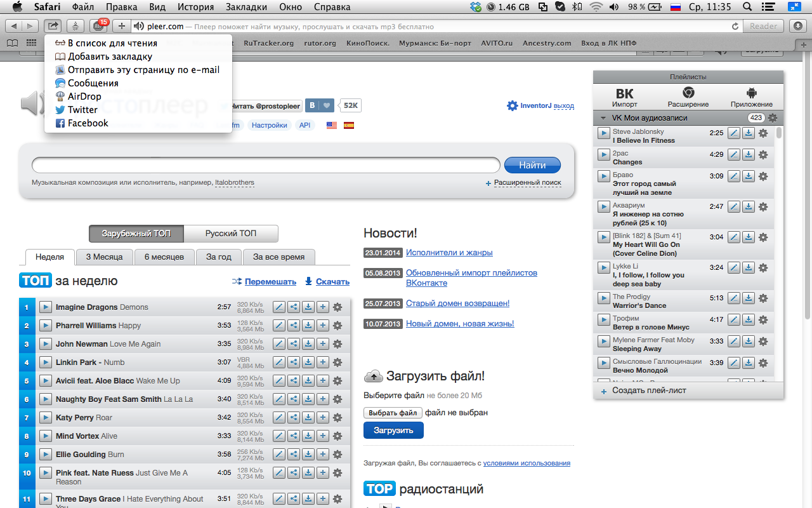Image resolution: width=812 pixels, height=508 pixels.
Task: Edit the Lykke Li playlist track
Action: [734, 268]
